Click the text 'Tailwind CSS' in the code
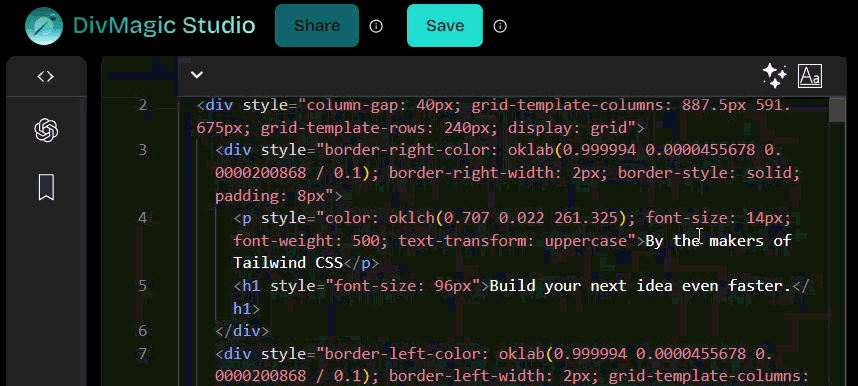The height and width of the screenshot is (386, 858). [x=288, y=263]
